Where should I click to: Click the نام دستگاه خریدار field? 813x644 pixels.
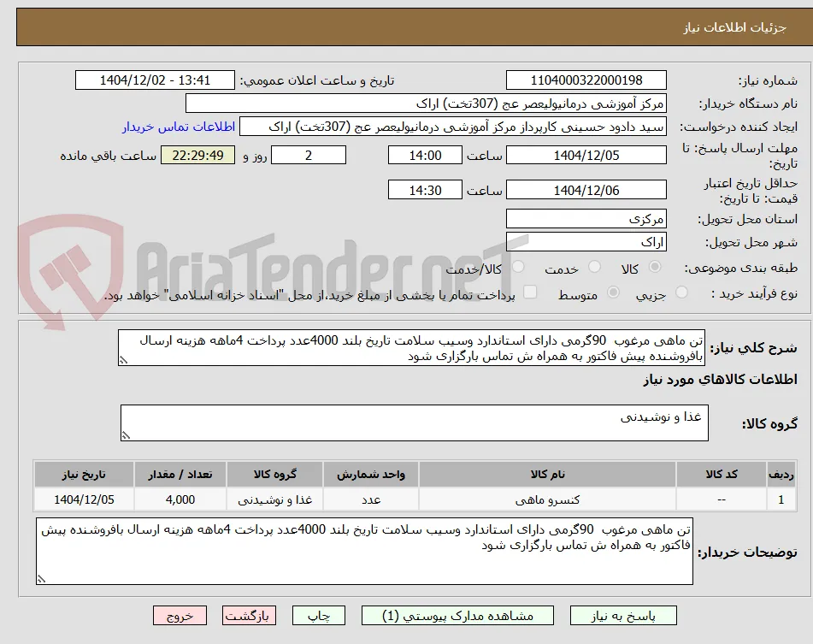pyautogui.click(x=426, y=103)
